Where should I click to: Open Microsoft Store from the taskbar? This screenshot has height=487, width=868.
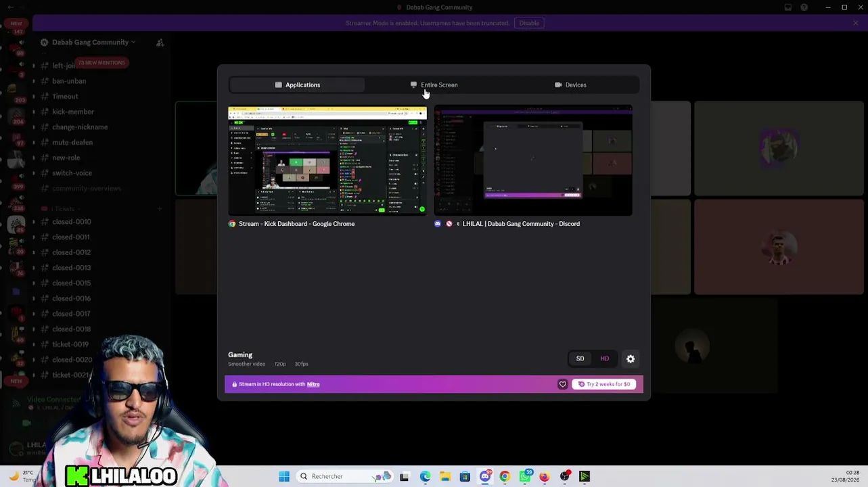pos(465,476)
